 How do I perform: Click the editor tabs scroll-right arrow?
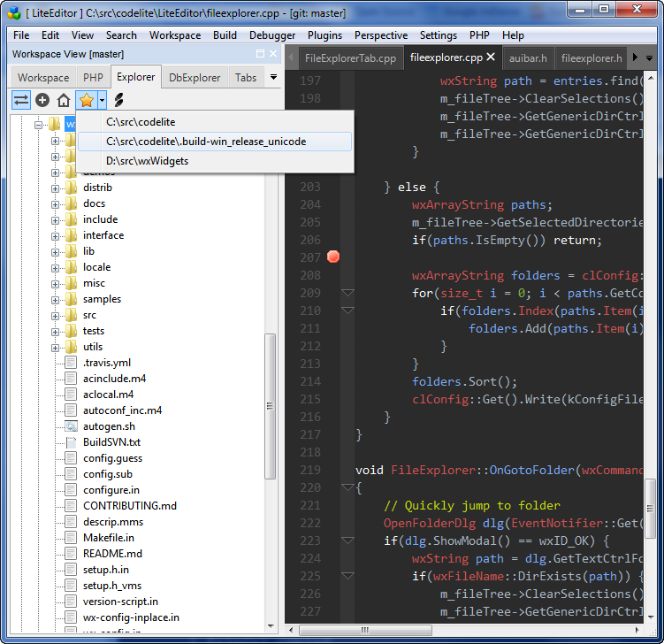tap(635, 57)
